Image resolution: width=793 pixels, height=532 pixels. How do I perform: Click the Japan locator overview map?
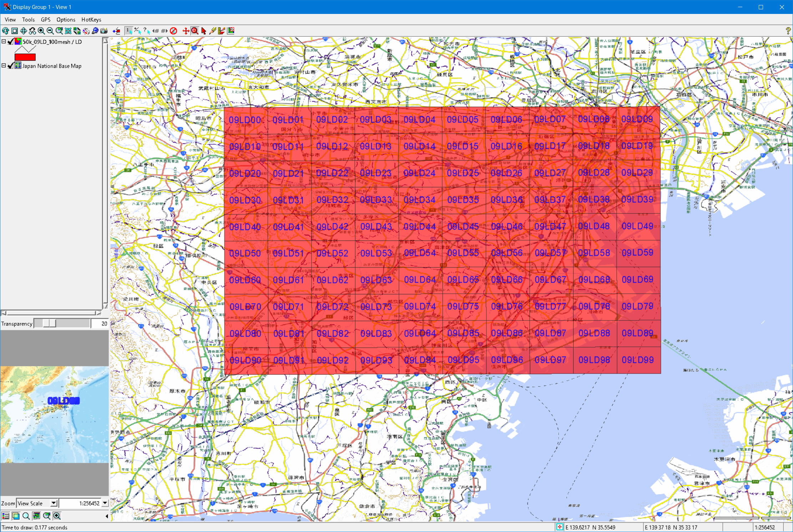(x=55, y=415)
